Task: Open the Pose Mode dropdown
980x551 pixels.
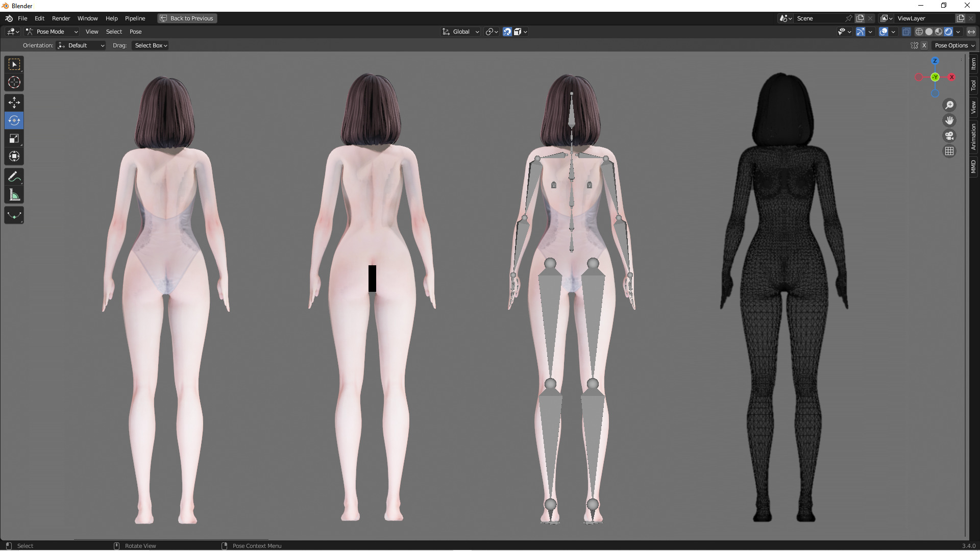Action: coord(52,32)
